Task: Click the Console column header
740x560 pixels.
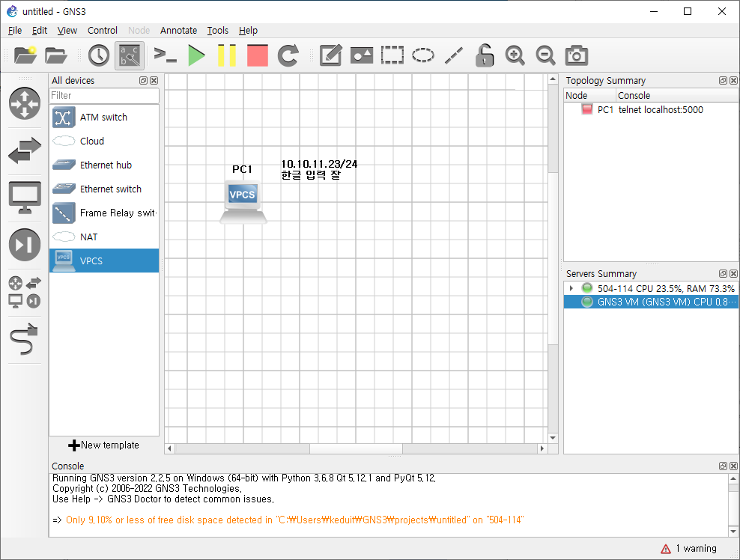Action: [677, 96]
